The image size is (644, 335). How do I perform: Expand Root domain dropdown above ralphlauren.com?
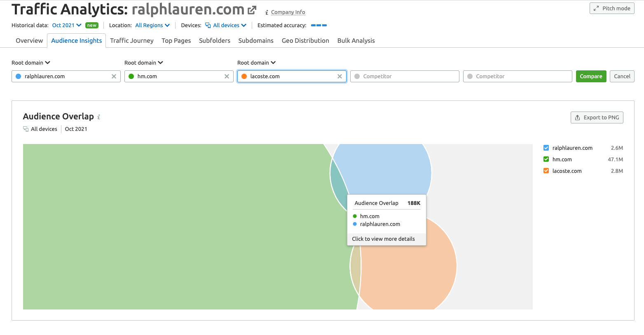[x=31, y=63]
